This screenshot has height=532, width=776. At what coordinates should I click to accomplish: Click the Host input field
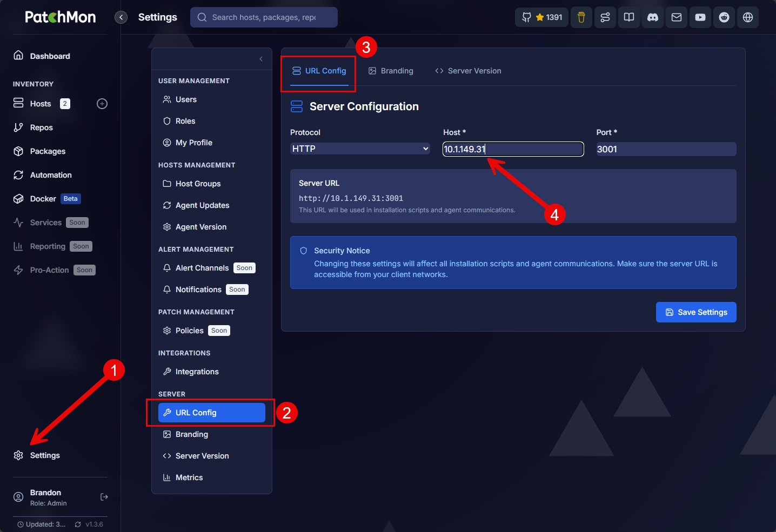click(x=513, y=149)
